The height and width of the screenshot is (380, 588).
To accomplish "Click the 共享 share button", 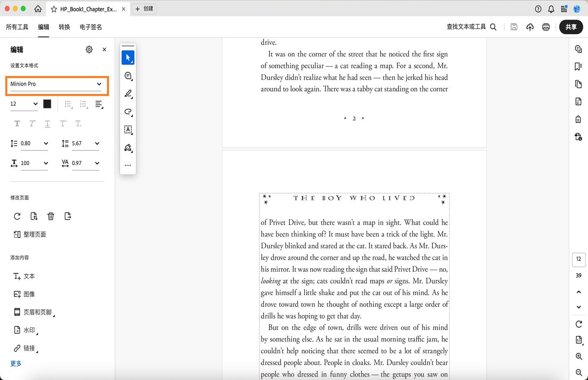I will point(571,27).
